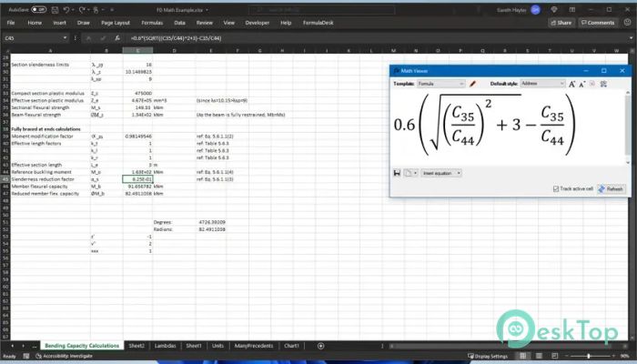Switch to the Developer ribbon tab
The width and height of the screenshot is (637, 364).
[x=258, y=23]
